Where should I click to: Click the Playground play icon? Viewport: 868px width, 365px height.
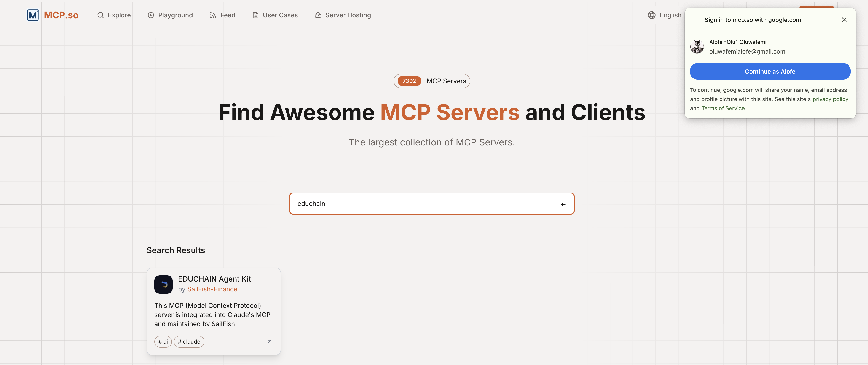(151, 15)
